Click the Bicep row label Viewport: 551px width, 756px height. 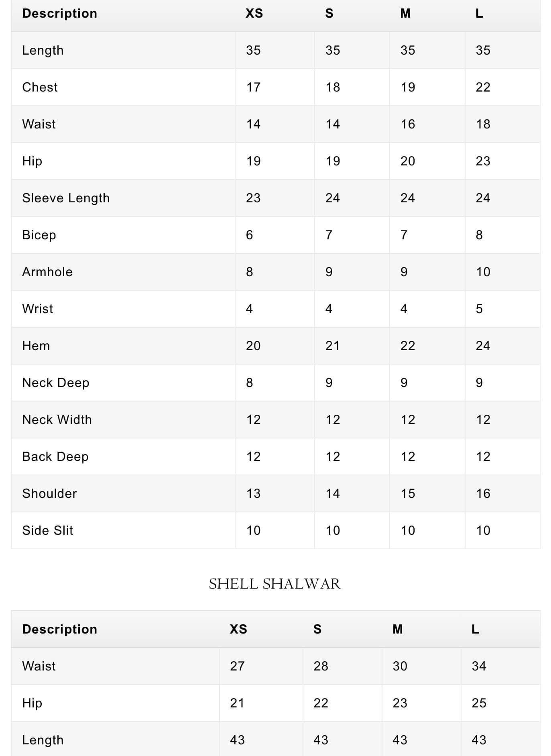[39, 235]
